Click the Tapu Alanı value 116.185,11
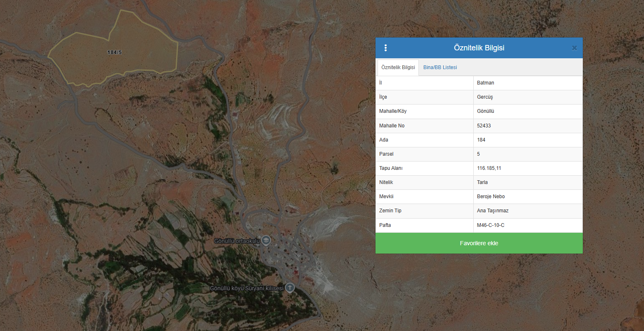 coord(489,168)
